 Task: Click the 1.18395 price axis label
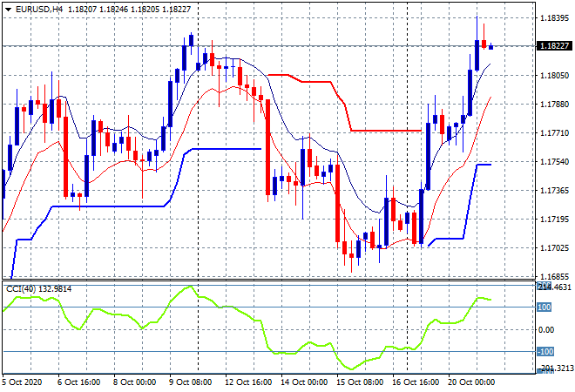[555, 18]
